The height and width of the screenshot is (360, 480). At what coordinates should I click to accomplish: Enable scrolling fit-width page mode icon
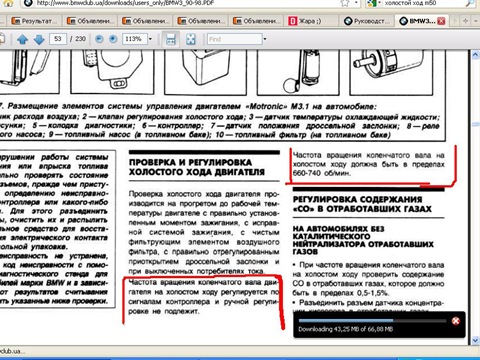point(171,39)
